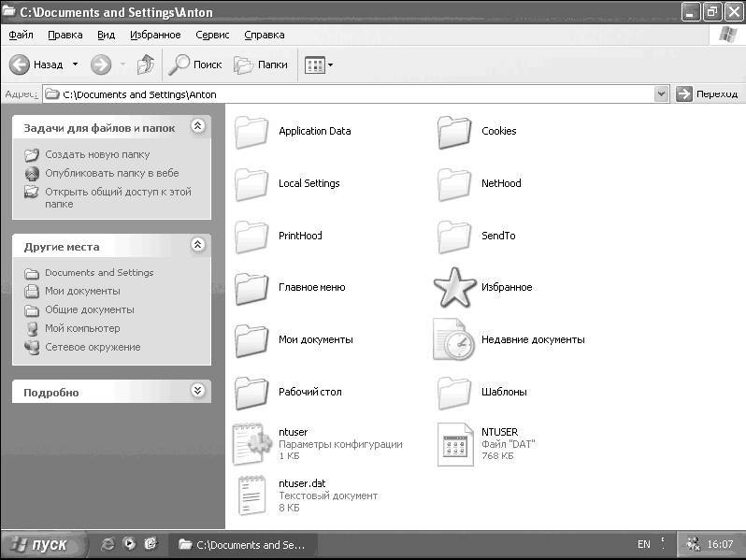Image resolution: width=746 pixels, height=560 pixels.
Task: Select the Шаблоны folder icon
Action: pyautogui.click(x=454, y=393)
